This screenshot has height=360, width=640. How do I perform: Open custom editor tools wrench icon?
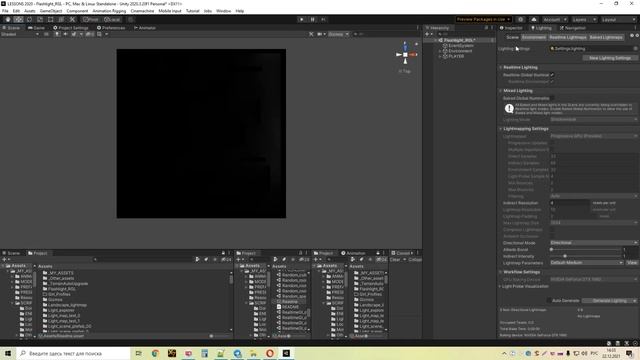[x=72, y=19]
